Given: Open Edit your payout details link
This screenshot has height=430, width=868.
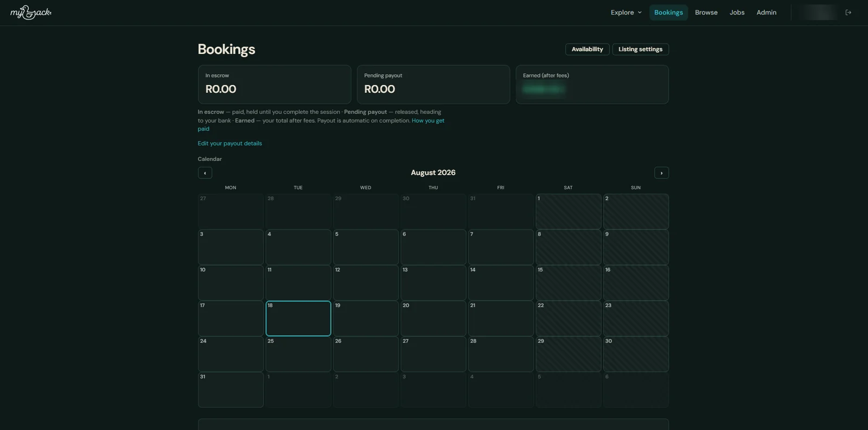Looking at the screenshot, I should [229, 143].
